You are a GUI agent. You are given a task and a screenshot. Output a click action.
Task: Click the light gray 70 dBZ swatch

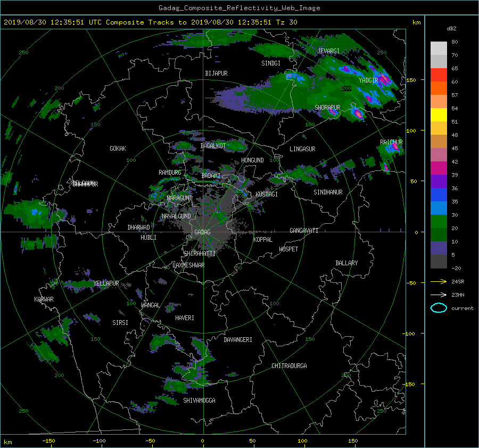click(439, 48)
